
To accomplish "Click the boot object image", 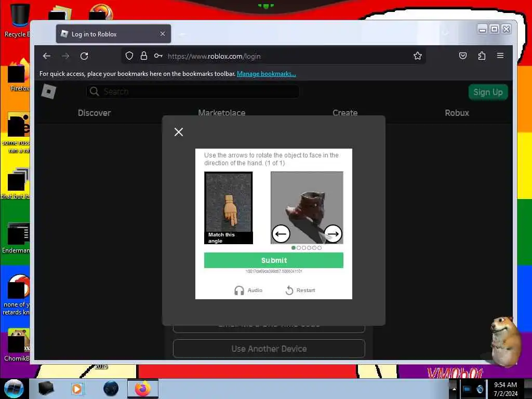I will point(307,208).
